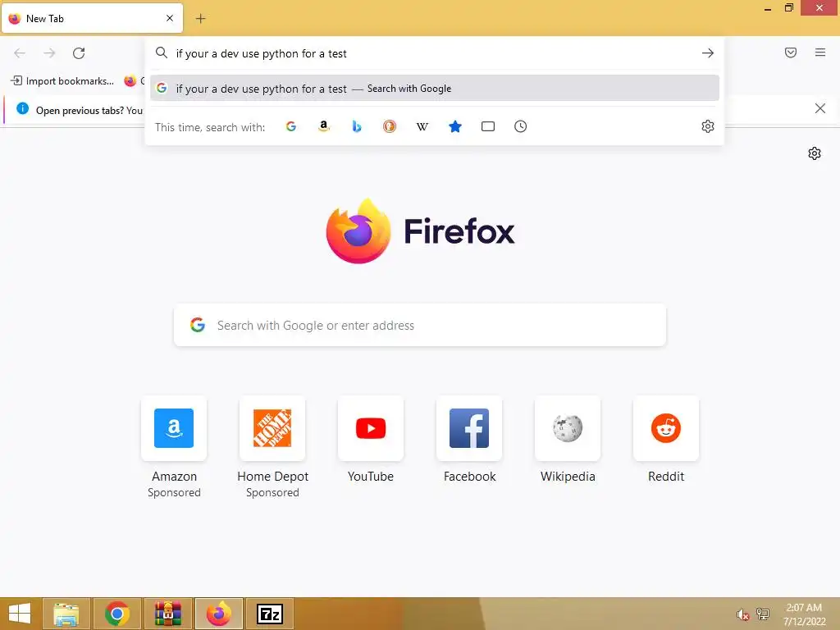Search with Bing one-off icon
840x630 pixels.
tap(357, 126)
